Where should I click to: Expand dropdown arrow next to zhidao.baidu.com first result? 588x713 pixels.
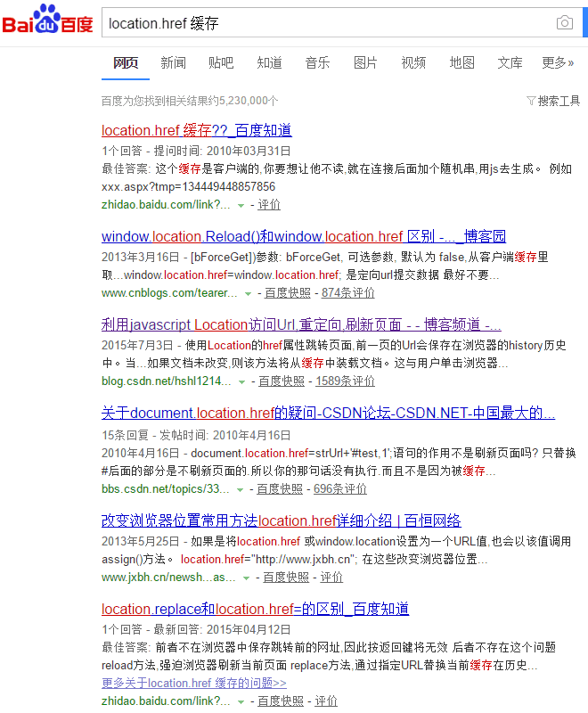241,205
